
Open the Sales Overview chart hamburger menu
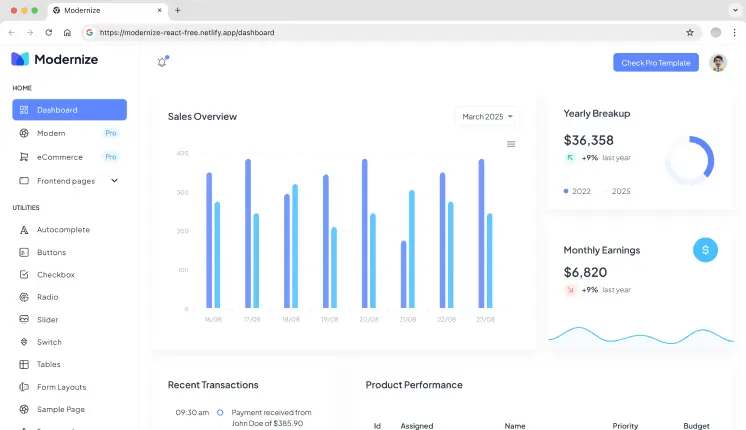(x=511, y=144)
